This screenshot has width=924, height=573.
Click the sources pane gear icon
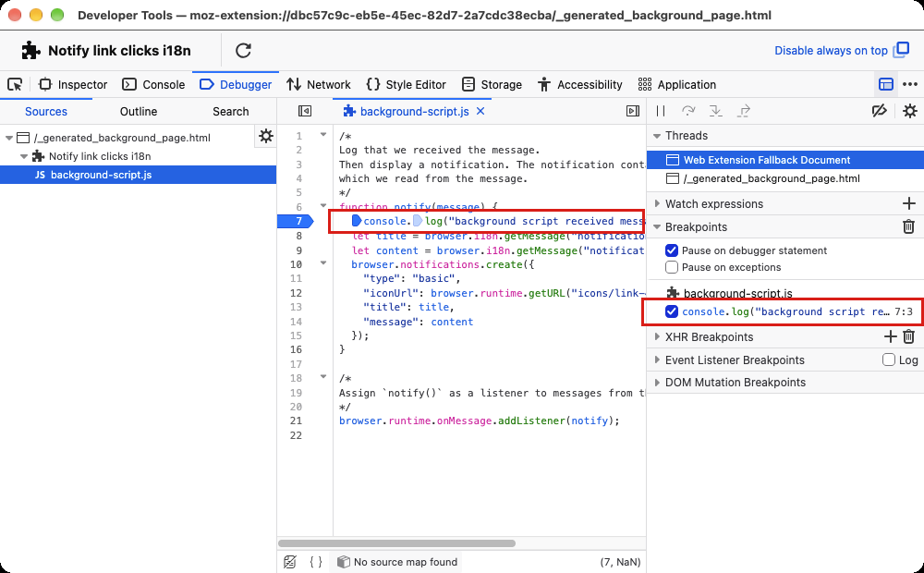coord(266,136)
